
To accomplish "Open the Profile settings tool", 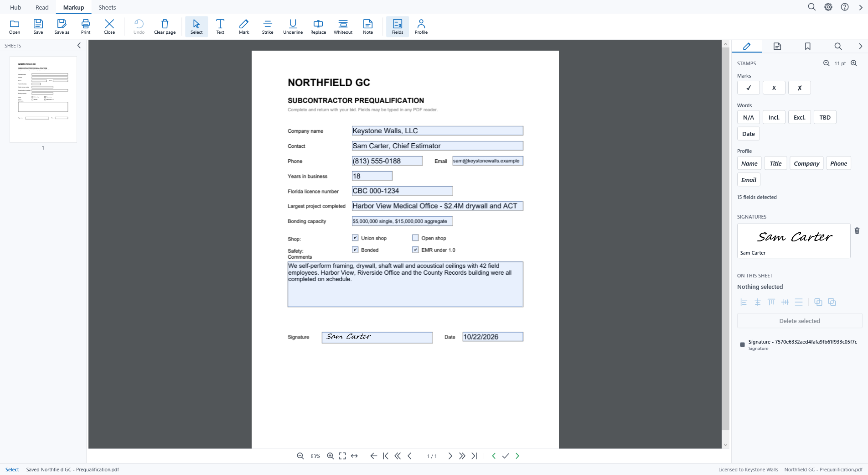I will [x=421, y=26].
